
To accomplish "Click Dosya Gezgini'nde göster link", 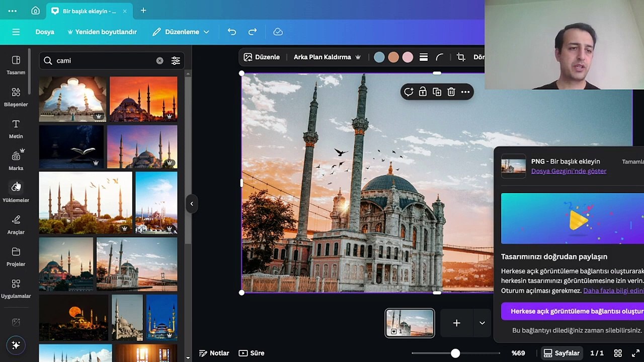I will click(569, 171).
